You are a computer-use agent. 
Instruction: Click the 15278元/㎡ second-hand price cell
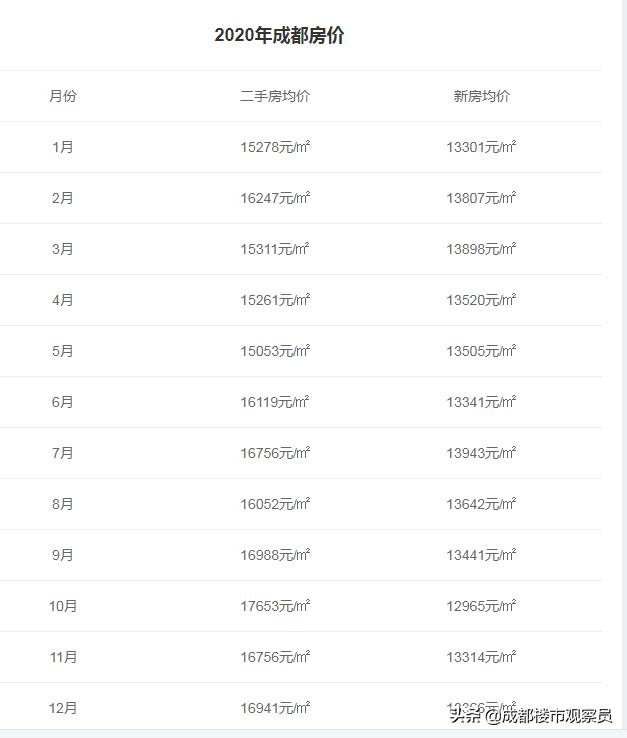(275, 147)
